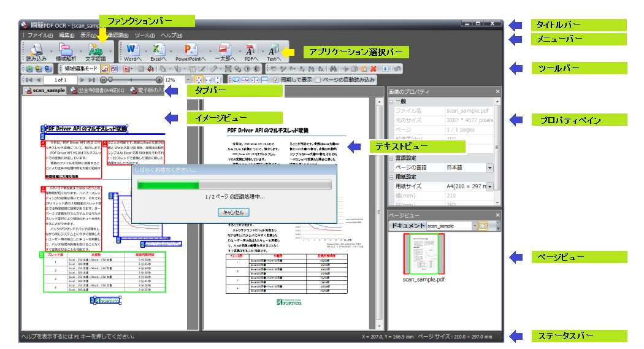Click the undo arrow icon
The width and height of the screenshot is (644, 349).
(397, 69)
